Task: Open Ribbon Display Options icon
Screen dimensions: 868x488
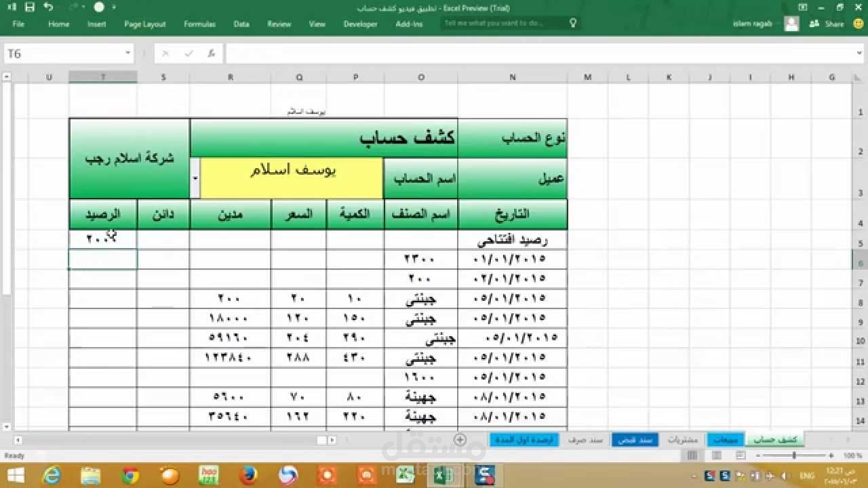Action: (803, 7)
